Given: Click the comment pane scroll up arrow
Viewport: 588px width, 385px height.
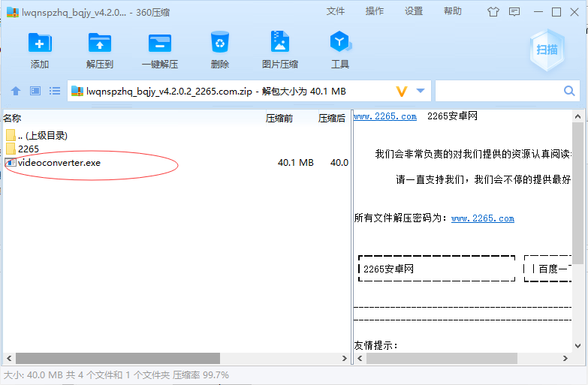Looking at the screenshot, I should 578,116.
